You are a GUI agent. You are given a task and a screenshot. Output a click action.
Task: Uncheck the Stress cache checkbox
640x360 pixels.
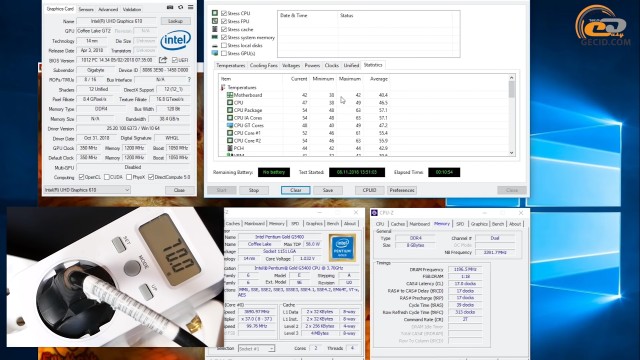pyautogui.click(x=224, y=29)
